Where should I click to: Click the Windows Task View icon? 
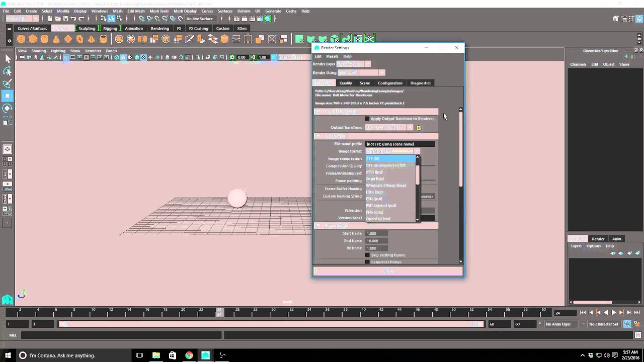tap(139, 355)
